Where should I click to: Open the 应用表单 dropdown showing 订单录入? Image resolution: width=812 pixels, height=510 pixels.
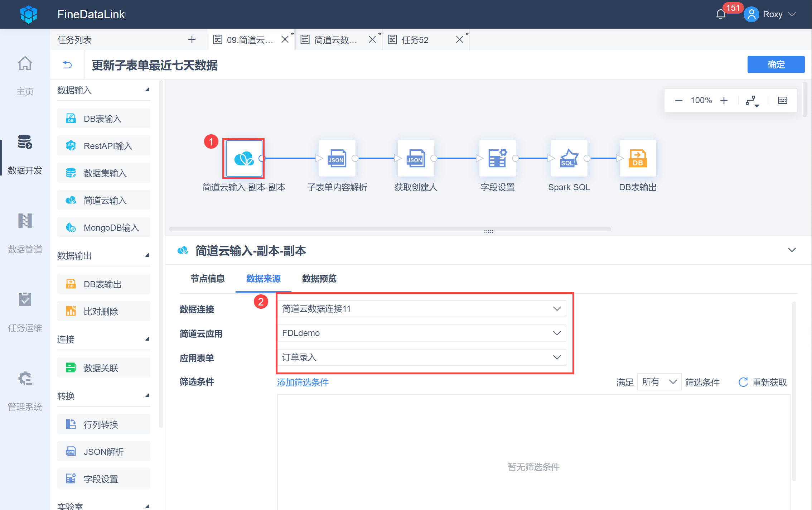point(421,357)
